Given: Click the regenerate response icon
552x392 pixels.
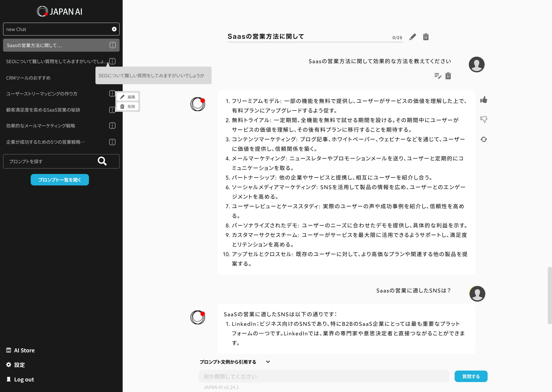Looking at the screenshot, I should point(484,139).
